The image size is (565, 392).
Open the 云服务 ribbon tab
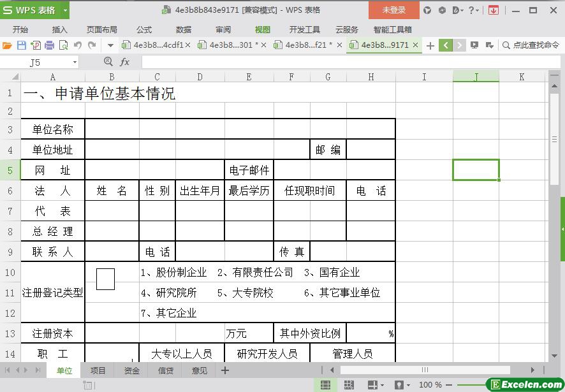(x=347, y=29)
